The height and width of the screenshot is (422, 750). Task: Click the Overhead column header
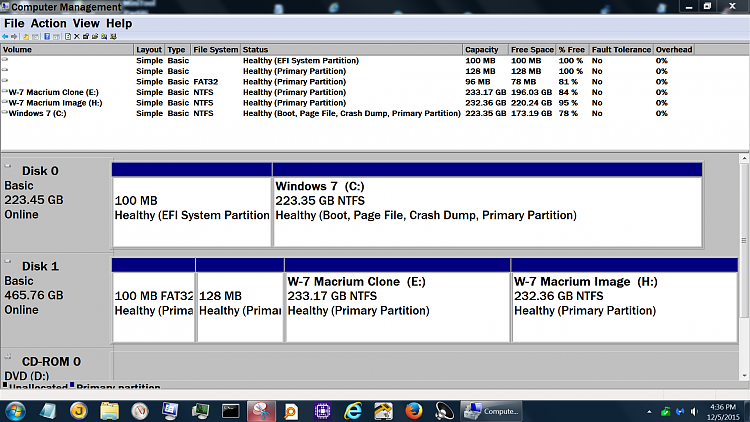point(673,50)
